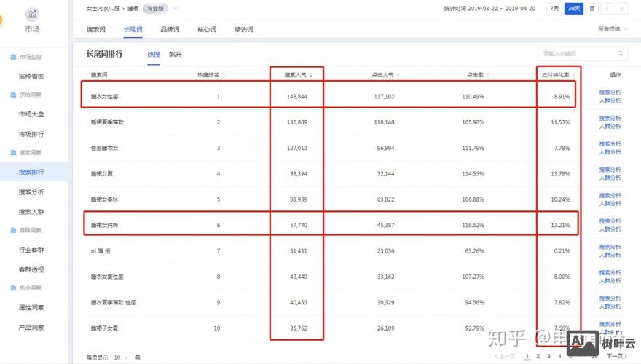Click 人群分析 link for rank 3 row
The image size is (641, 364).
point(610,152)
